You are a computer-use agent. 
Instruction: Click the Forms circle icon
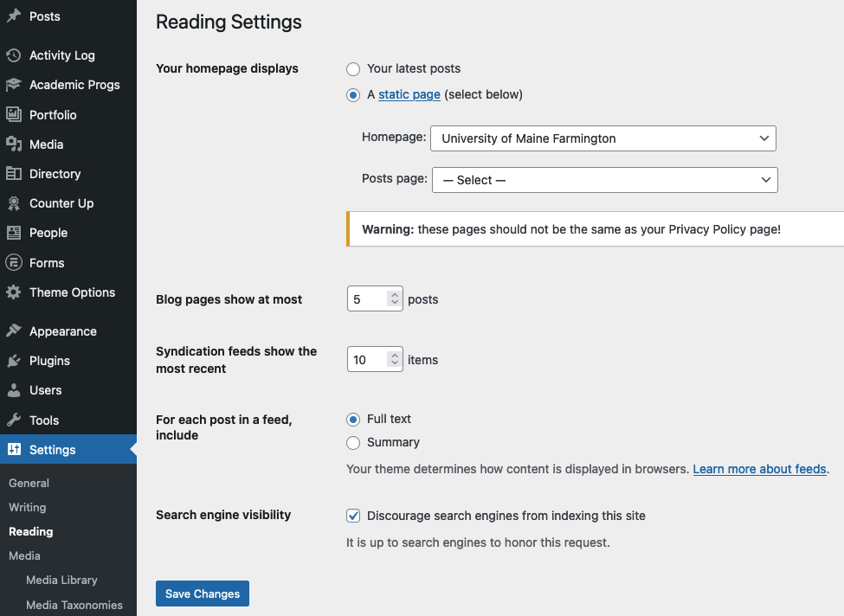pyautogui.click(x=14, y=262)
